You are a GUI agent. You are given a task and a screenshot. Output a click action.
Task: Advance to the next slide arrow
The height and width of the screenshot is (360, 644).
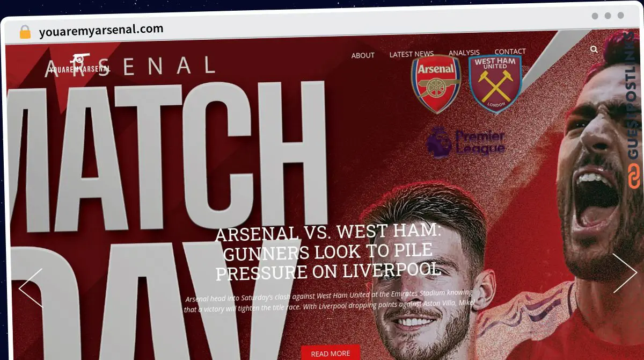click(x=625, y=273)
